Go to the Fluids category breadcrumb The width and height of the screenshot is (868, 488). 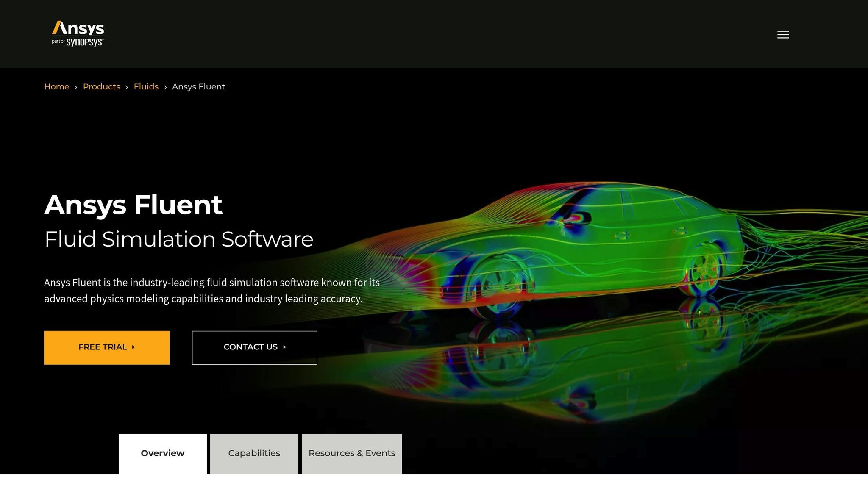[x=146, y=86]
